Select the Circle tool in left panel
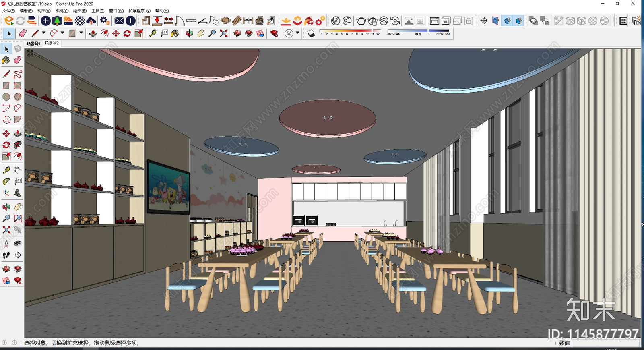Image resolution: width=644 pixels, height=350 pixels. coord(6,97)
